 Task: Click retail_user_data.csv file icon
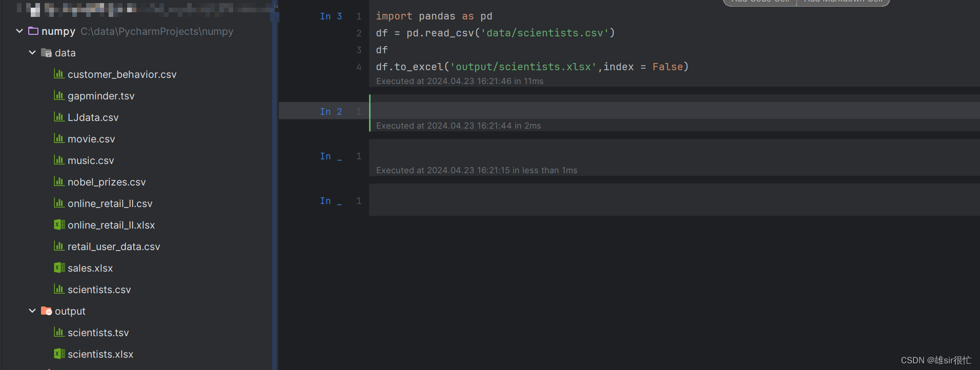click(x=59, y=246)
